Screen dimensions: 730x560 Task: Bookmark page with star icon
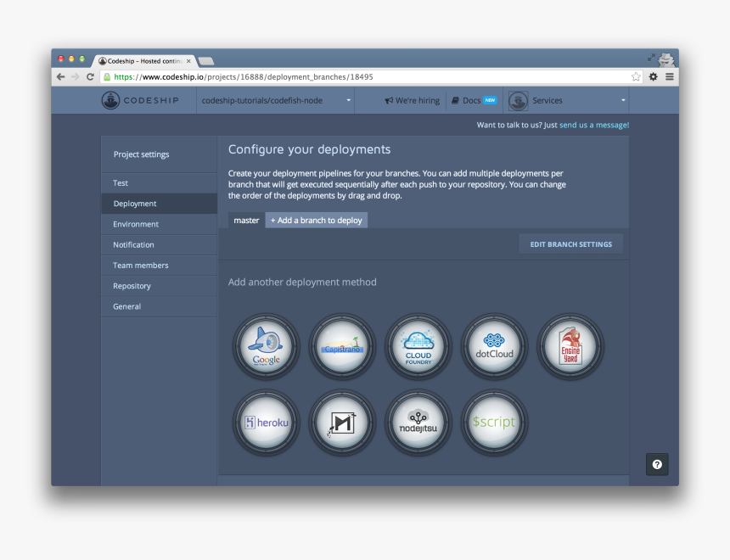pyautogui.click(x=636, y=77)
